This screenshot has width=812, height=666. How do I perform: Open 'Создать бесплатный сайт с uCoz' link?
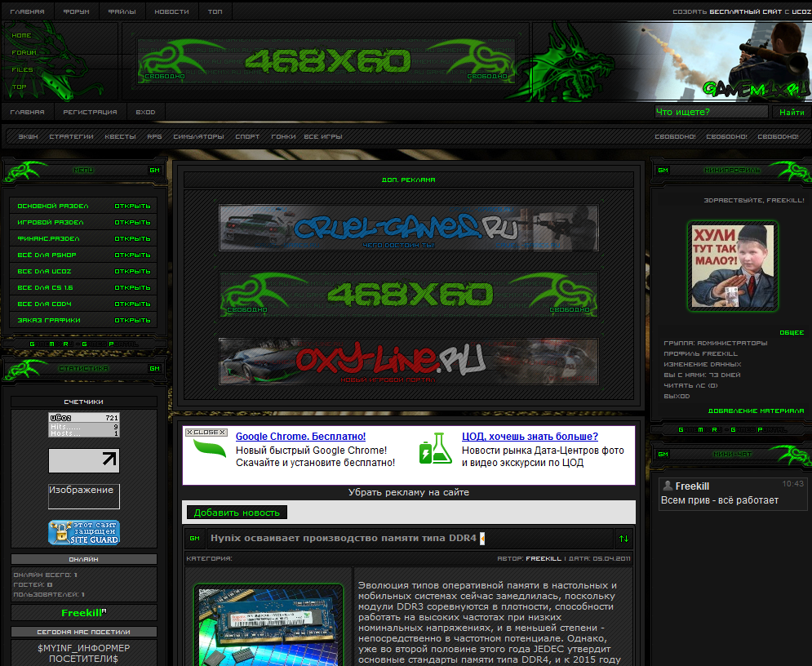[742, 11]
